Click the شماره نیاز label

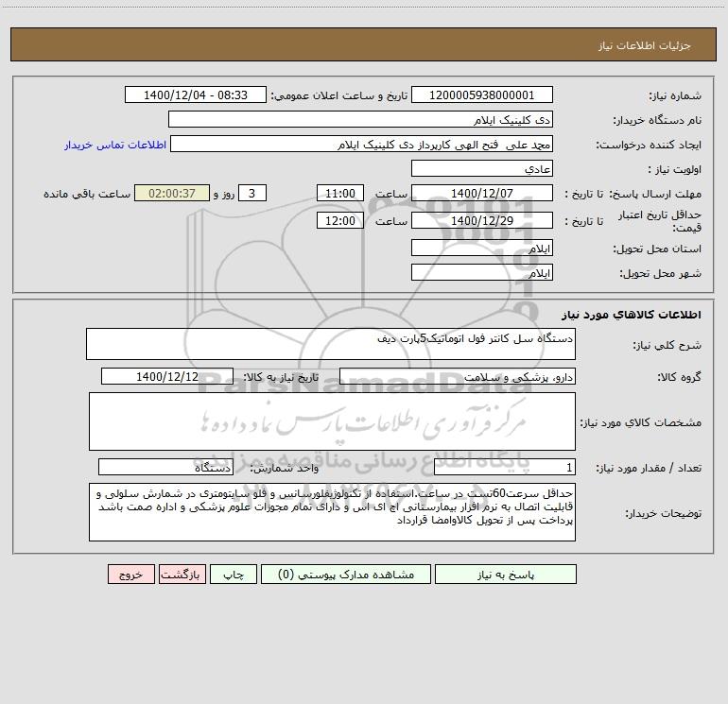tap(675, 95)
